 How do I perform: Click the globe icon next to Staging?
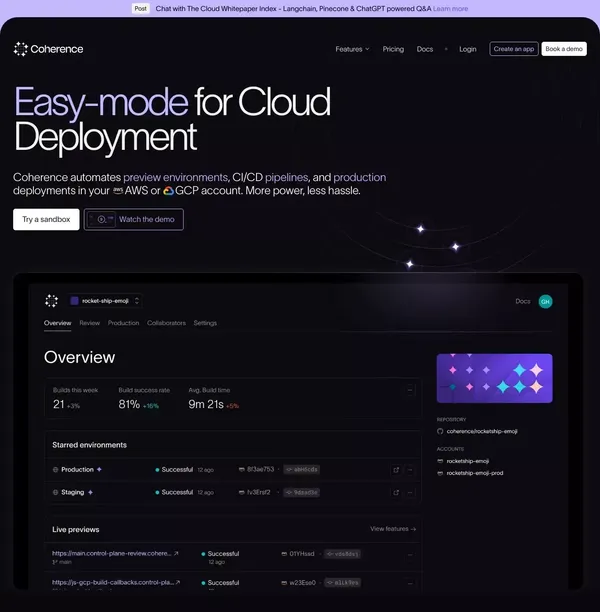coord(55,493)
